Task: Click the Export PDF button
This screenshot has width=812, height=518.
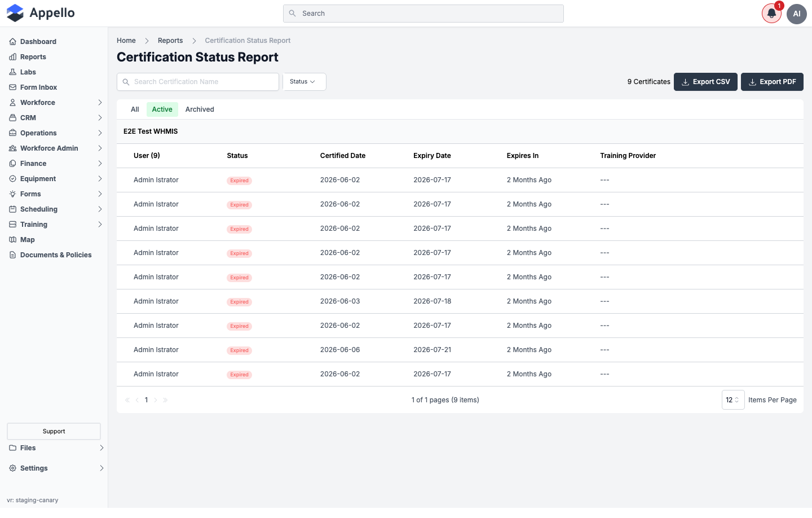Action: click(x=772, y=82)
